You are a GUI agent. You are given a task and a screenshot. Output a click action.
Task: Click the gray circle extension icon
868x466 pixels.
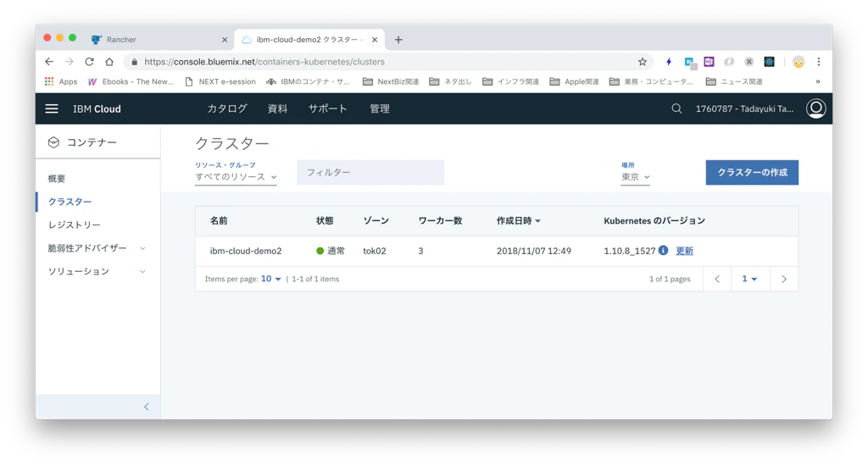(x=729, y=62)
